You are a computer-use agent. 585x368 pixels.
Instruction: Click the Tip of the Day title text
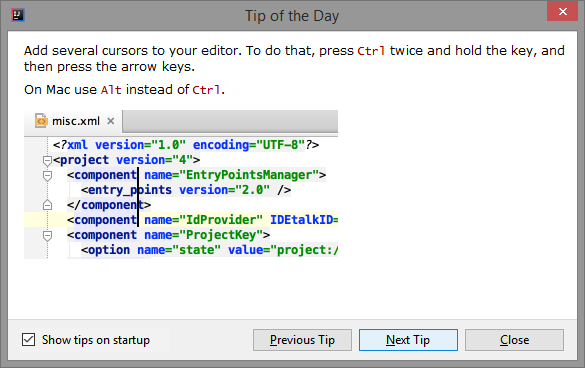click(292, 16)
